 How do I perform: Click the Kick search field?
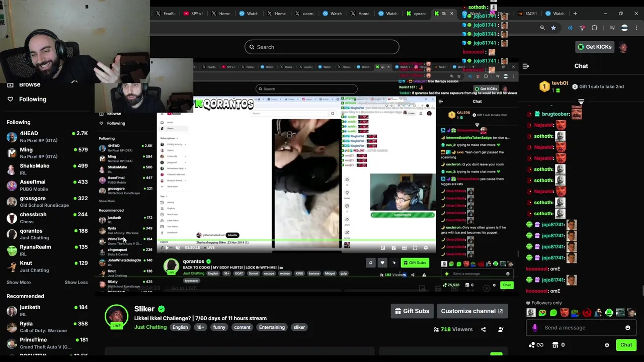(322, 47)
